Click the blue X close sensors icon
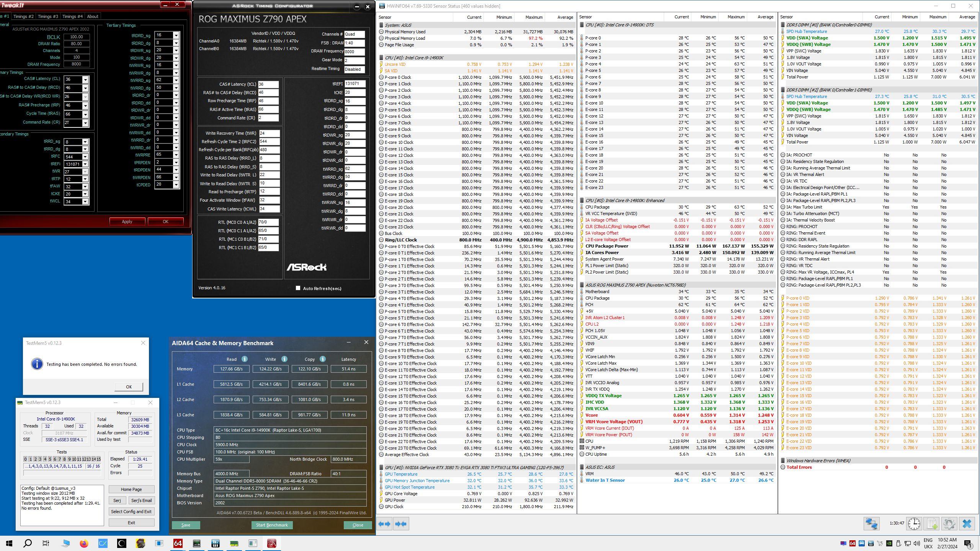980x551 pixels. point(967,523)
